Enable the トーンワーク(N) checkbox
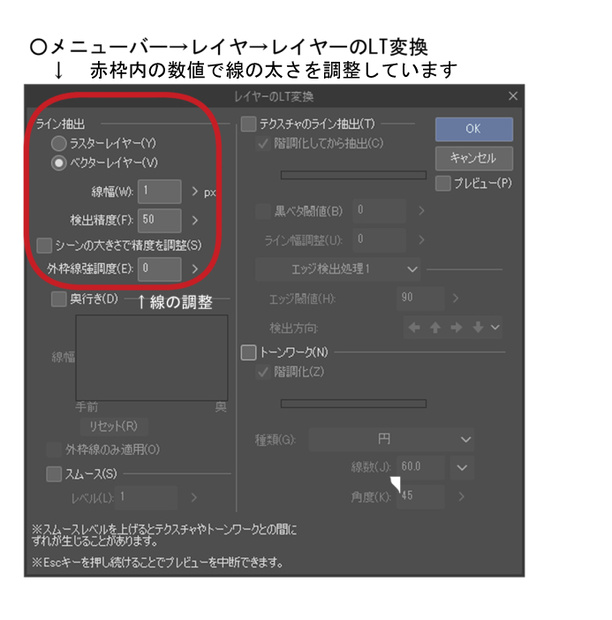Viewport: 612px width, 620px height. click(248, 352)
